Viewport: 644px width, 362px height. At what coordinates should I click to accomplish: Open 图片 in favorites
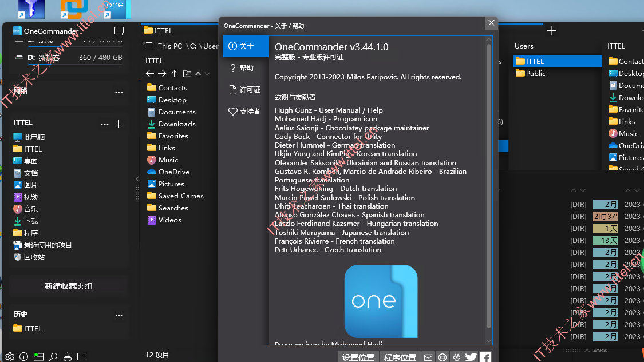click(x=25, y=185)
